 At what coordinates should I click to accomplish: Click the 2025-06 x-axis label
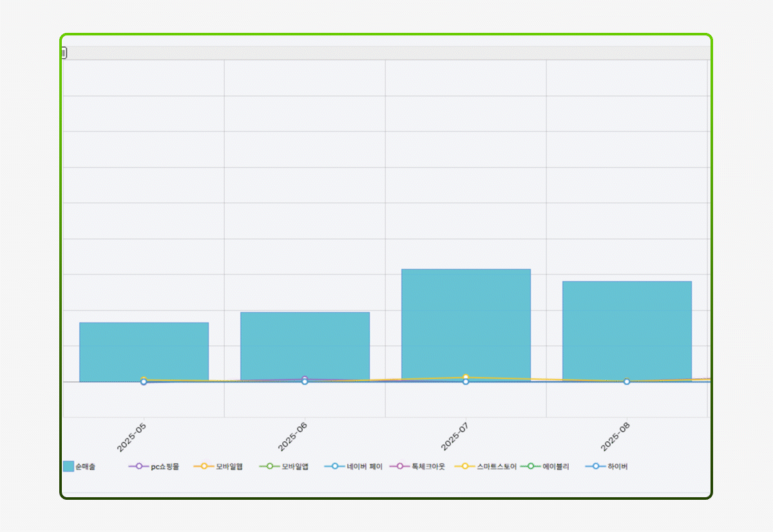[293, 437]
